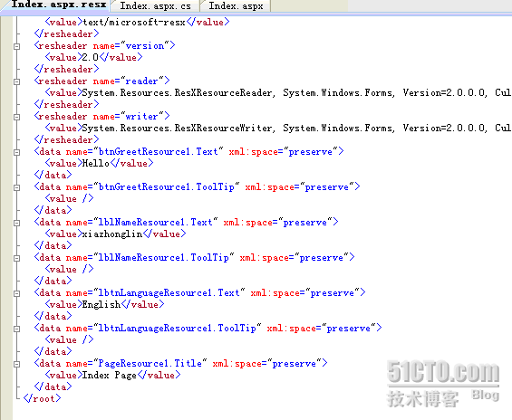Collapse the lbtnLanguageResource1.Text data node
This screenshot has width=512, height=420.
coord(16,293)
